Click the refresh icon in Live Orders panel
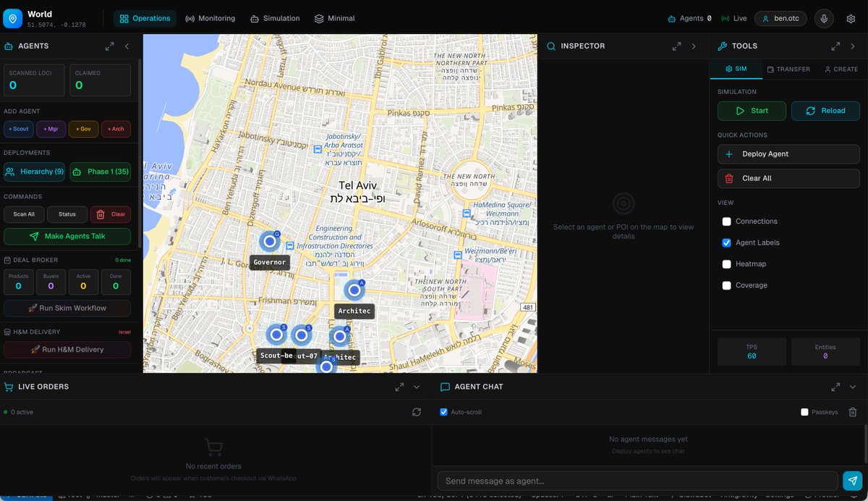 (417, 411)
